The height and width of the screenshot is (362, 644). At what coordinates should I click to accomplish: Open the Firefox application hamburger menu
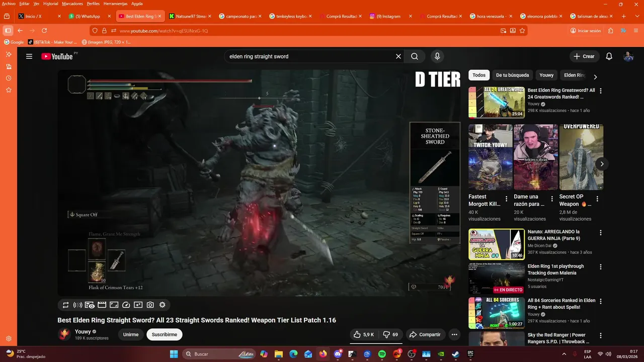[635, 31]
